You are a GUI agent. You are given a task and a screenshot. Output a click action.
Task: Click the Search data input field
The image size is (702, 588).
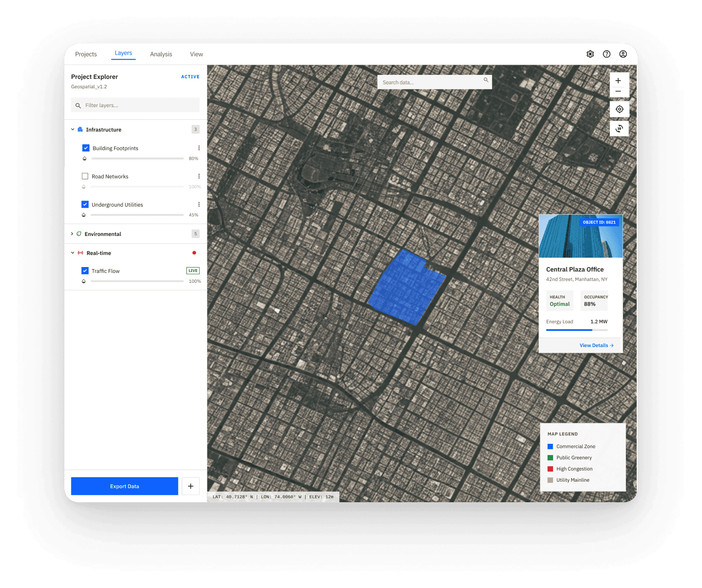coord(434,82)
